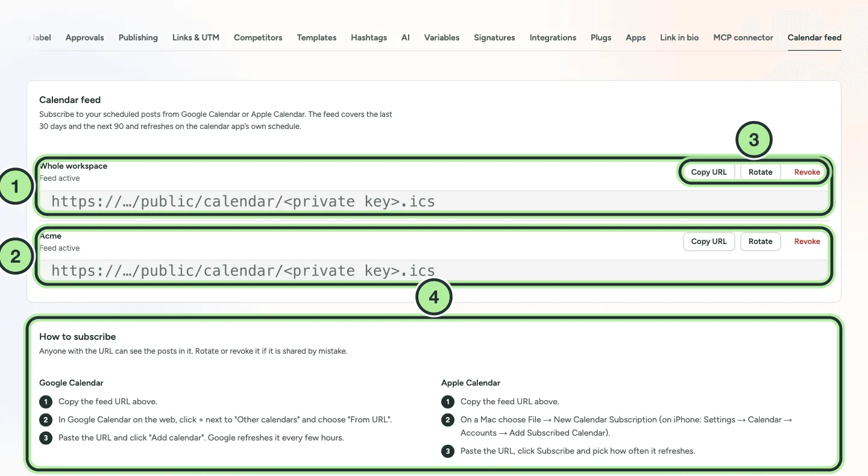Click the "Apple Calendar" instructions heading

[x=471, y=383]
